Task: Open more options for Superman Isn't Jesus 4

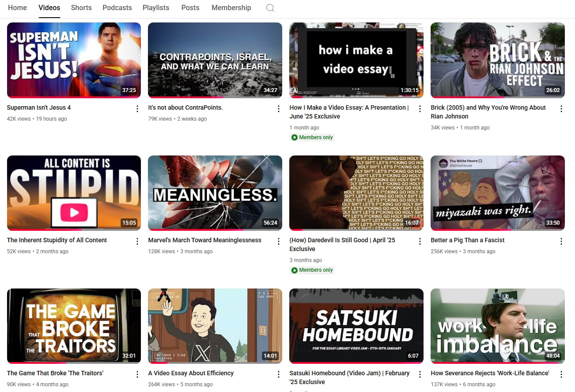Action: coord(137,109)
